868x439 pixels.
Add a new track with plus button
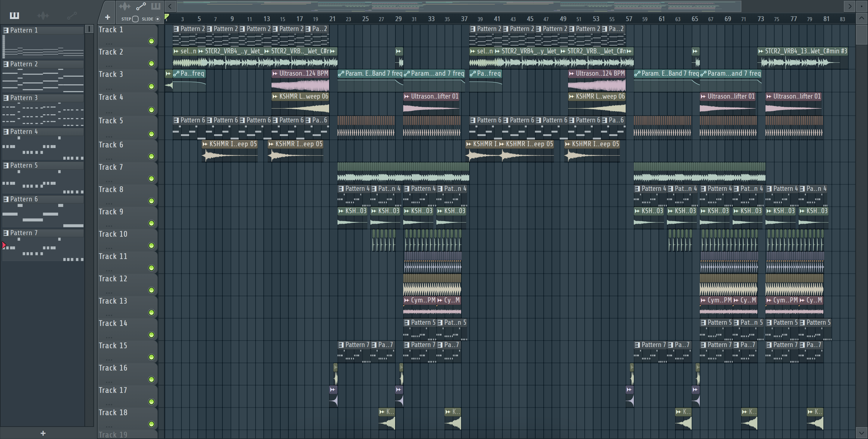point(108,17)
